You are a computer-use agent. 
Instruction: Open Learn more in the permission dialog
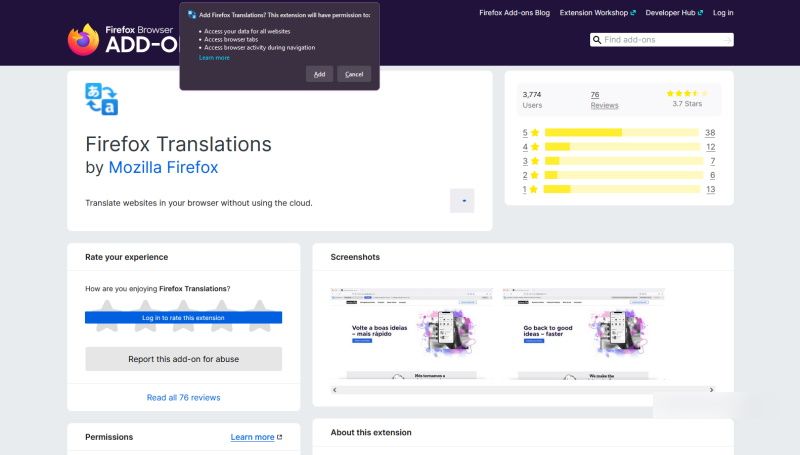214,58
